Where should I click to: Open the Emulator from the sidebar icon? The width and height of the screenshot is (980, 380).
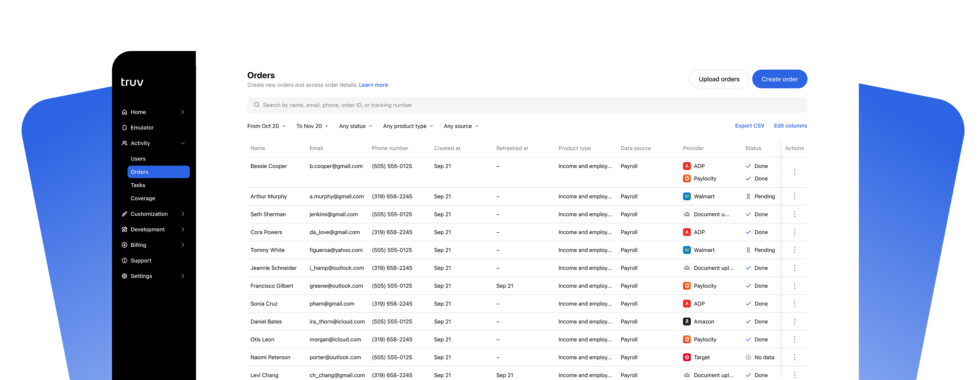point(124,127)
